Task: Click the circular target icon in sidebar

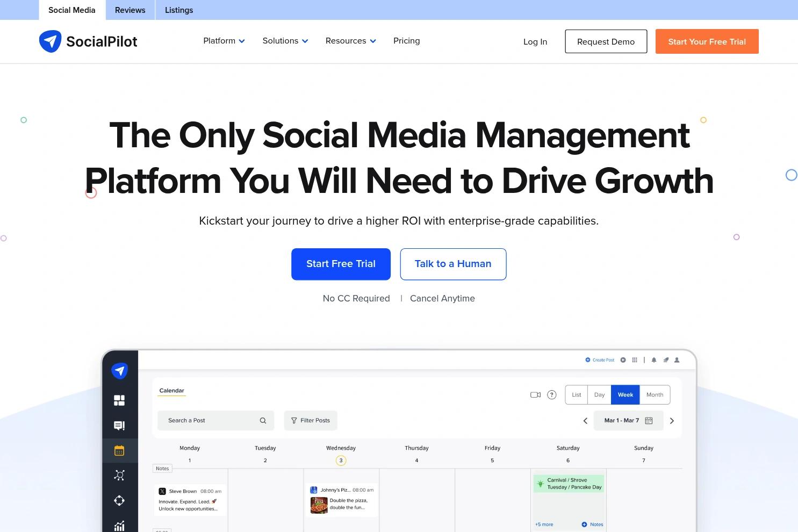Action: pyautogui.click(x=119, y=501)
